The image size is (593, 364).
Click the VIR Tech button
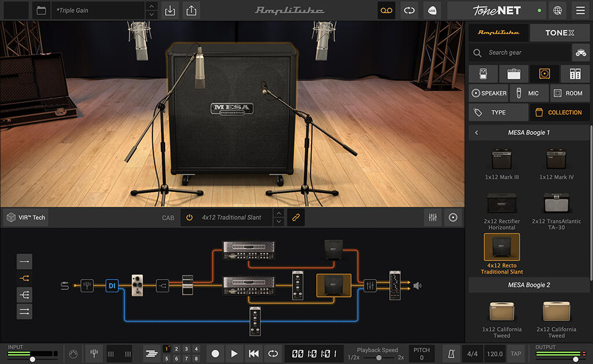pos(26,218)
